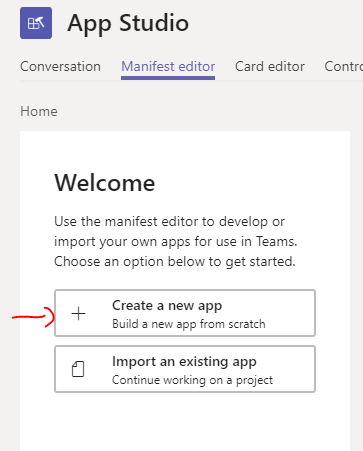Image resolution: width=363 pixels, height=451 pixels.
Task: Select the partially visible Control tab
Action: [x=344, y=66]
